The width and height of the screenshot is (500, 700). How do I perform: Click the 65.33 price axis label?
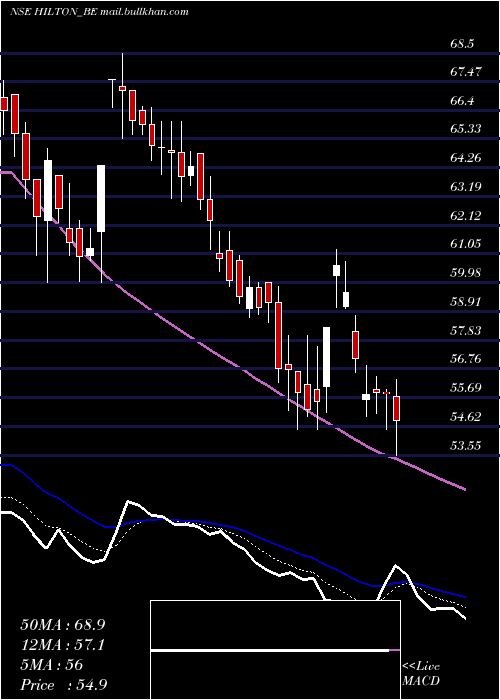point(466,129)
